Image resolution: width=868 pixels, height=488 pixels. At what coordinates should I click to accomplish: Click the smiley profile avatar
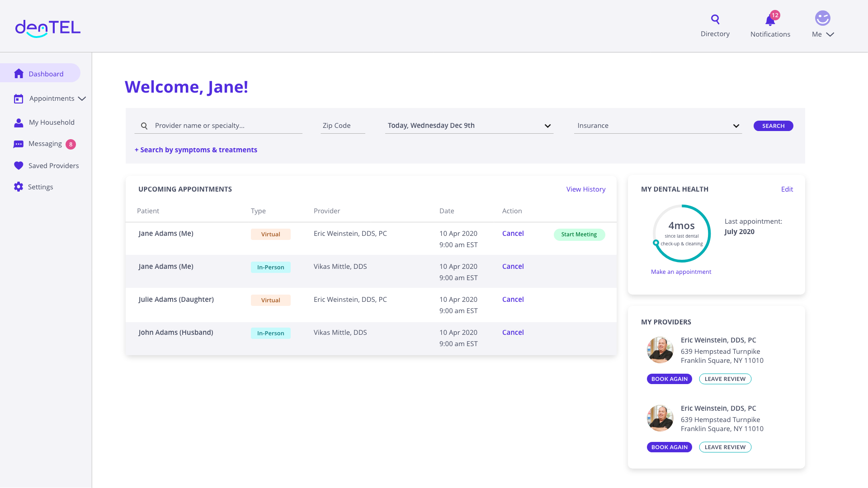click(x=822, y=18)
